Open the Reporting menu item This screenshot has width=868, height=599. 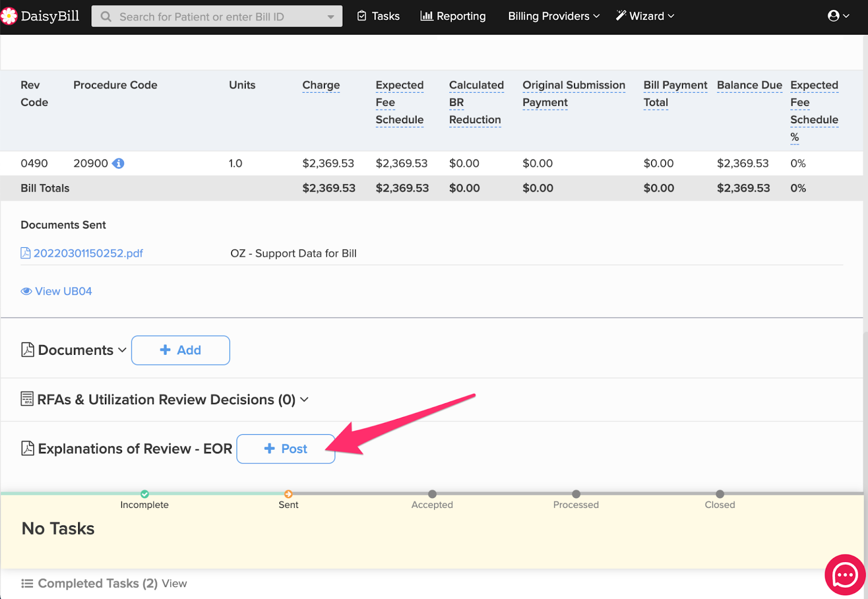pos(453,16)
